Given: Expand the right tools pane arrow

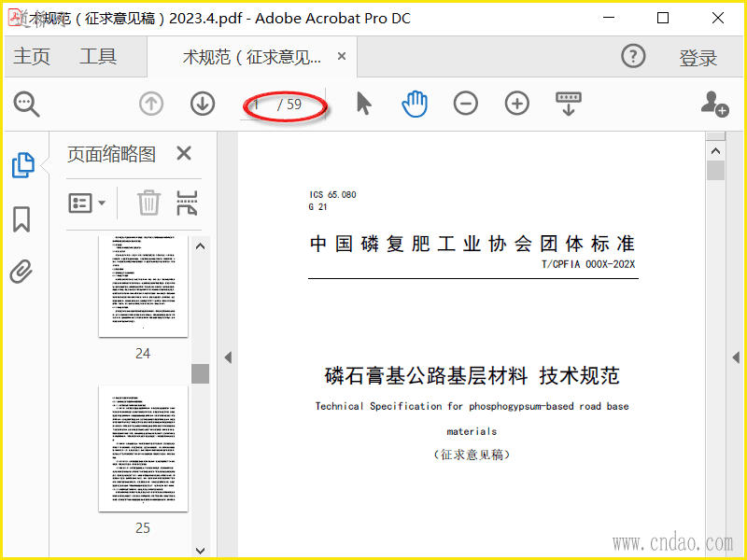Looking at the screenshot, I should point(736,357).
